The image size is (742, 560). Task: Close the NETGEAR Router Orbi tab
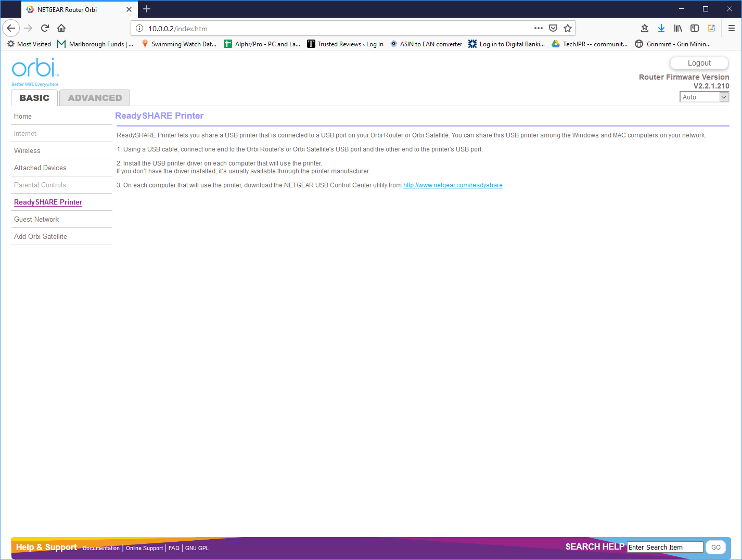tap(129, 9)
